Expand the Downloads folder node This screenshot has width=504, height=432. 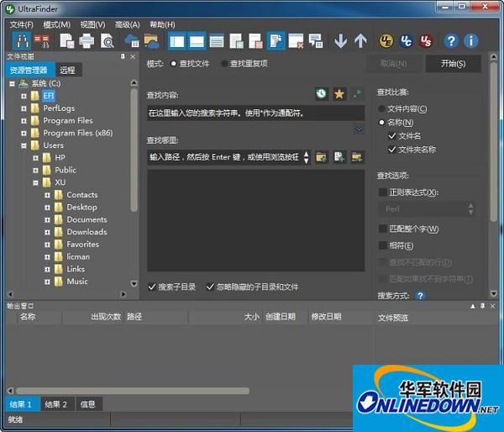[x=47, y=232]
